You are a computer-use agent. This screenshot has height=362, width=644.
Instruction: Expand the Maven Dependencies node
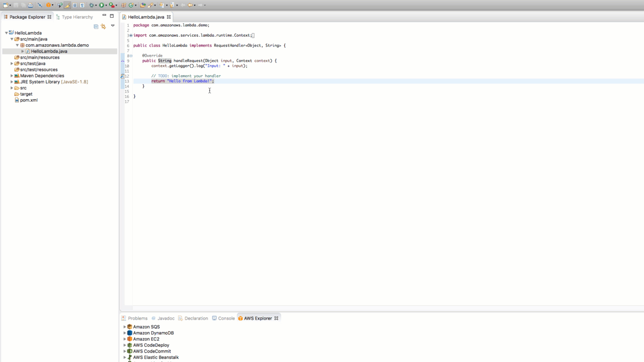pos(12,76)
